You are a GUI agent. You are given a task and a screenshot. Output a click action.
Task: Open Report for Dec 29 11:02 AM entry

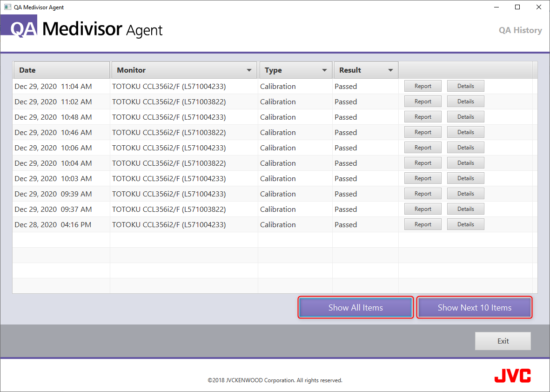423,101
